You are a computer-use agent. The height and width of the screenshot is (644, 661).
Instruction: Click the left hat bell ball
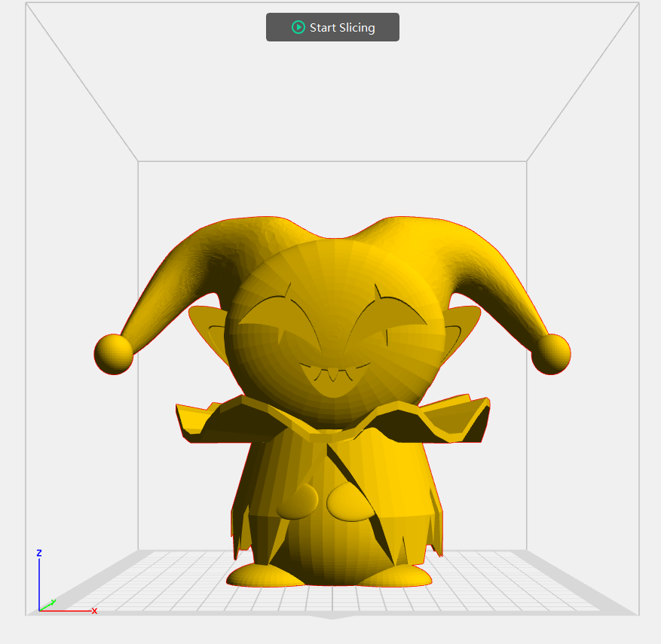(113, 354)
